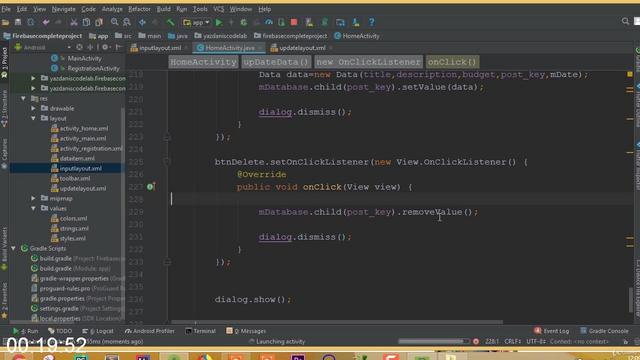Select the HomeActivity.java editor tab
This screenshot has width=640, height=360.
pyautogui.click(x=230, y=48)
